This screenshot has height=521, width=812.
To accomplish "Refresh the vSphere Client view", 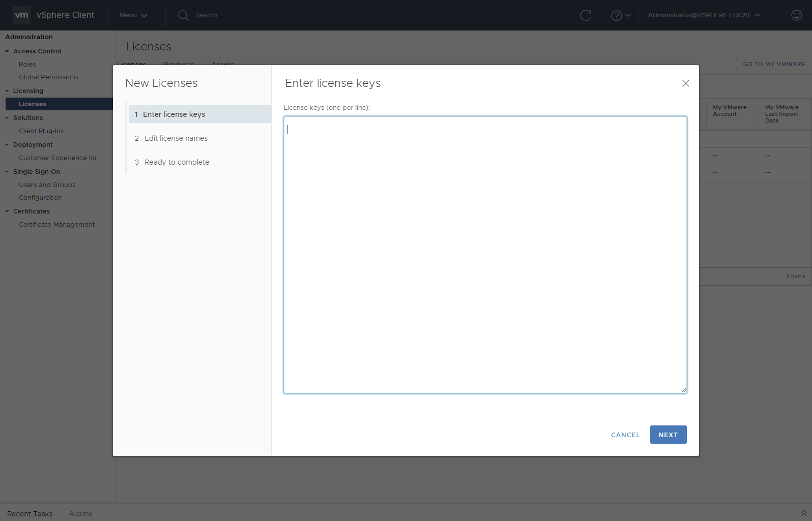I will pos(586,15).
